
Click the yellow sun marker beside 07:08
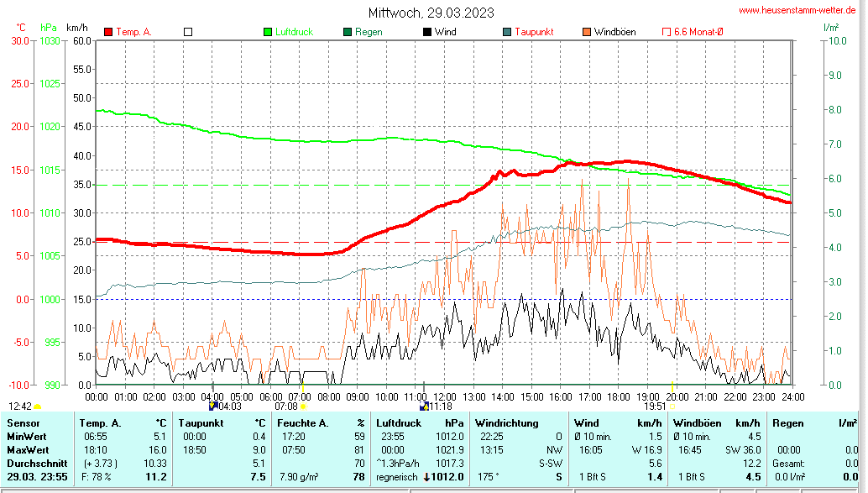(303, 406)
